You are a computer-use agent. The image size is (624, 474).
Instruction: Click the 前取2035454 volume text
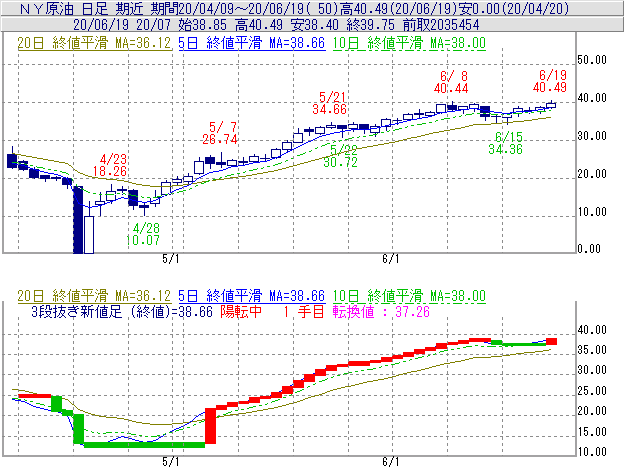(441, 25)
